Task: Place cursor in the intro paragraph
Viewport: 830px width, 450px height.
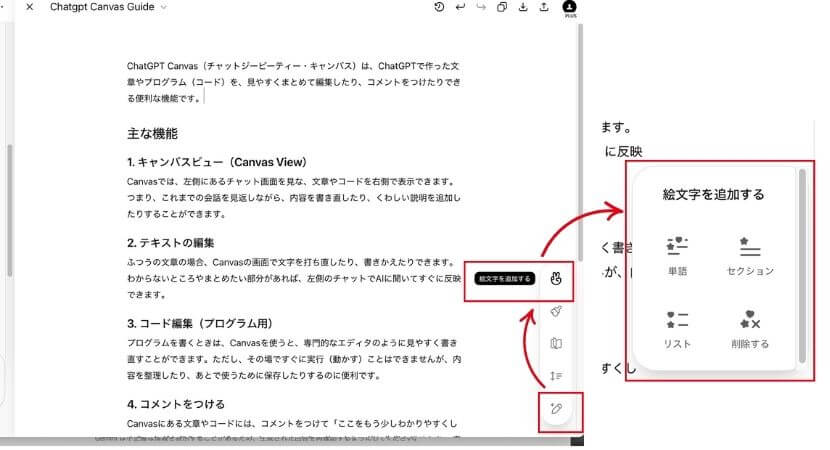Action: tap(293, 82)
